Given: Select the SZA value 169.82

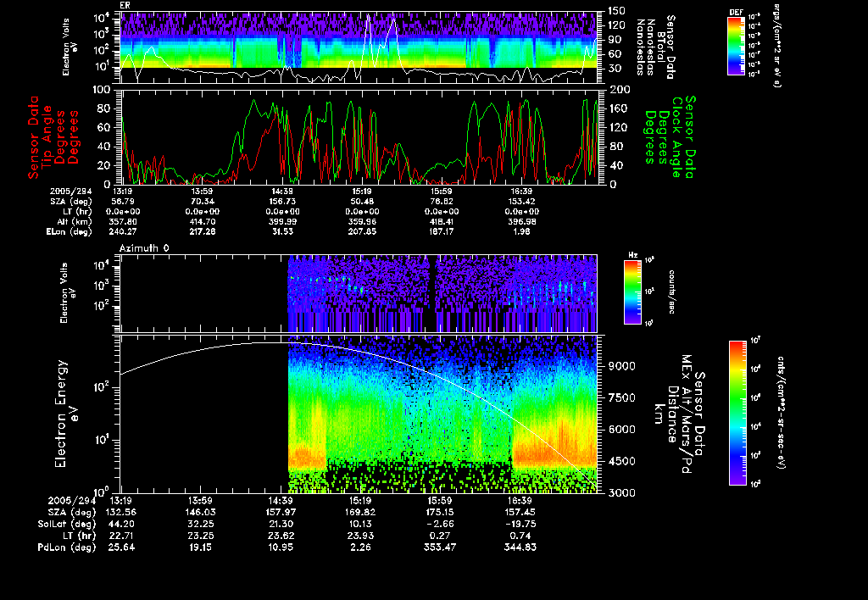Looking at the screenshot, I should tap(360, 512).
